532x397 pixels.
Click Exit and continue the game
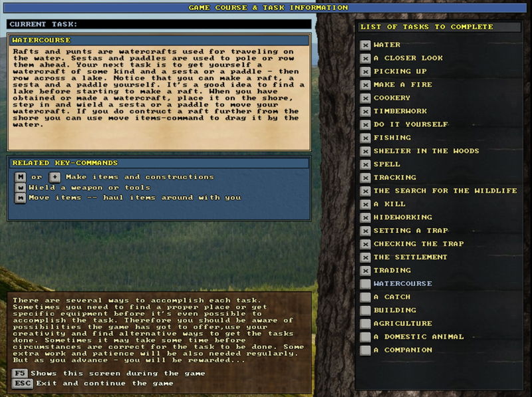[x=105, y=383]
